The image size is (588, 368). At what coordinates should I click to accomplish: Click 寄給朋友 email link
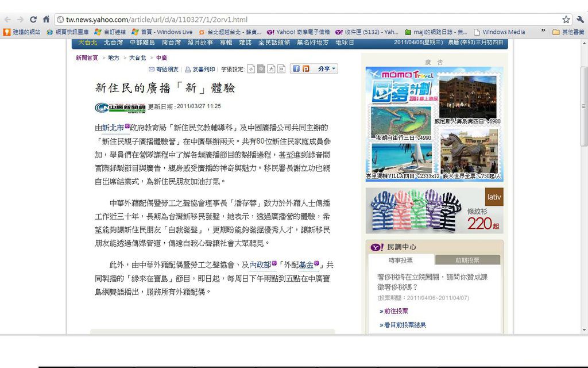click(164, 69)
